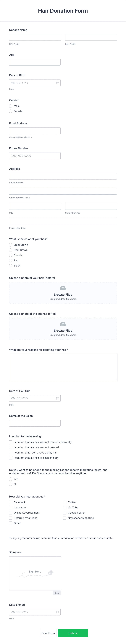Screen dimensions: 126x644
Task: Select the Postal / Zip Code field
Action: [63, 221]
